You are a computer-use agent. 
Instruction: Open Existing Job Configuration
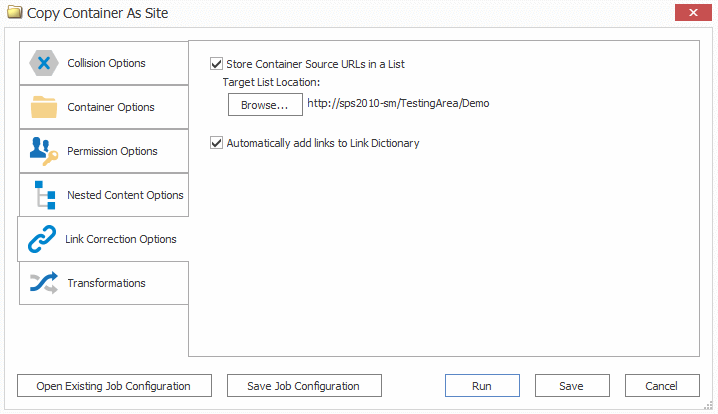tap(113, 386)
